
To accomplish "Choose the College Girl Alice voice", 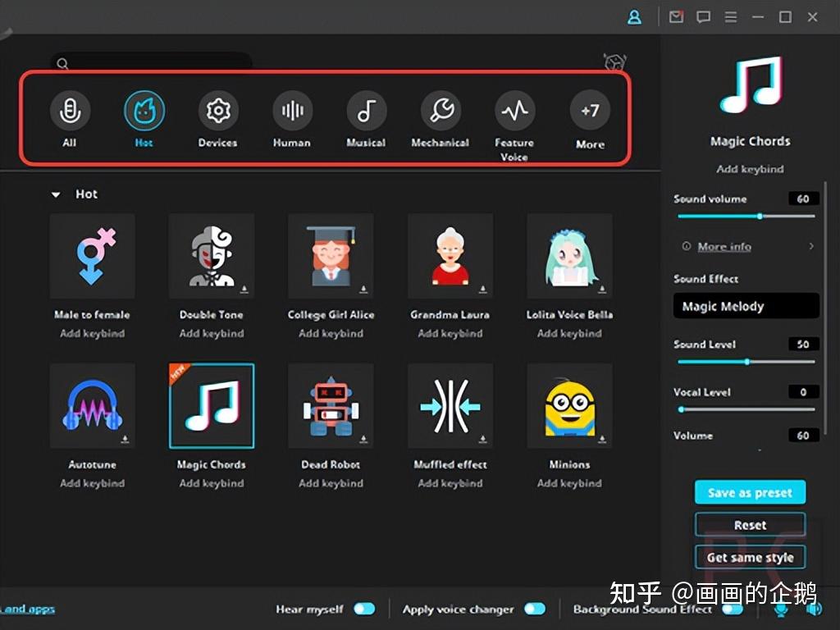I will pyautogui.click(x=331, y=256).
